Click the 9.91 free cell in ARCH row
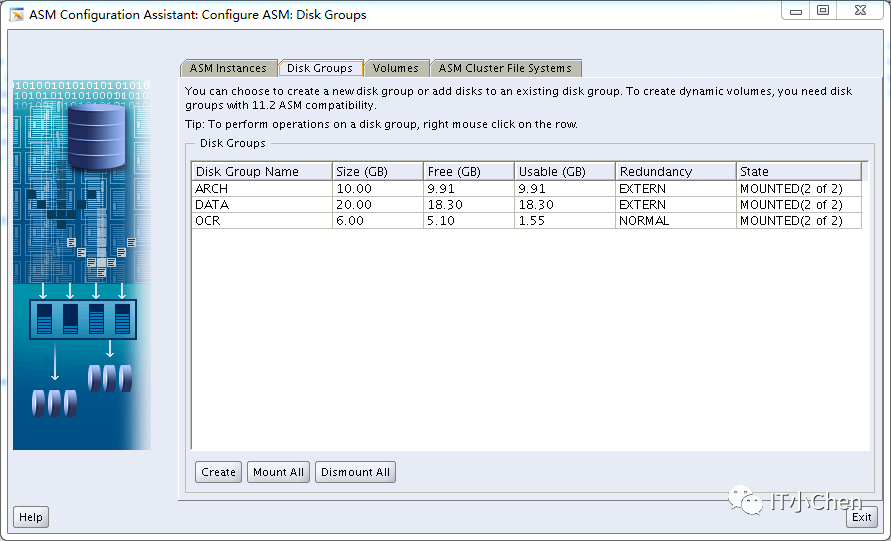This screenshot has width=891, height=541. coord(469,189)
